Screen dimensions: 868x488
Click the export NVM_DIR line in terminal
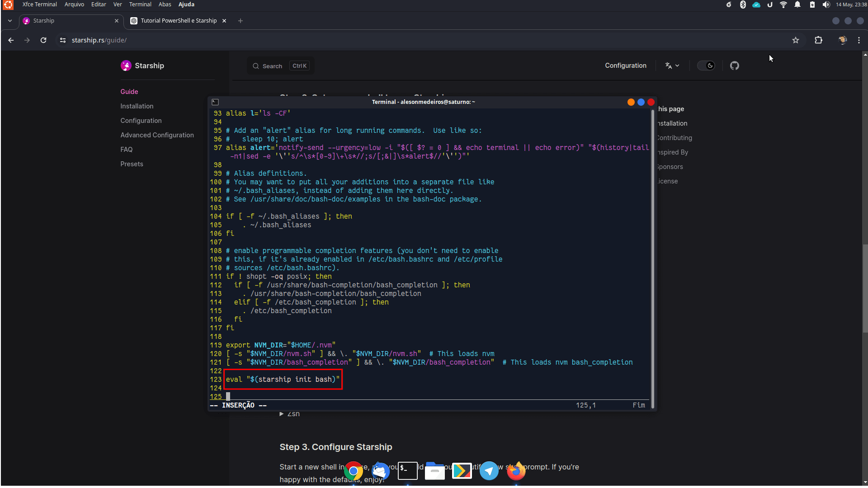tap(280, 345)
